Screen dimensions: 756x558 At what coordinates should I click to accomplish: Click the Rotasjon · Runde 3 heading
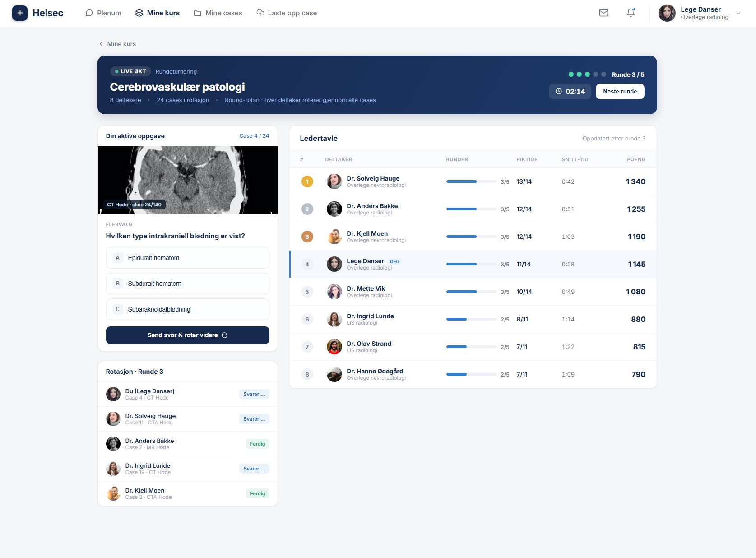135,372
